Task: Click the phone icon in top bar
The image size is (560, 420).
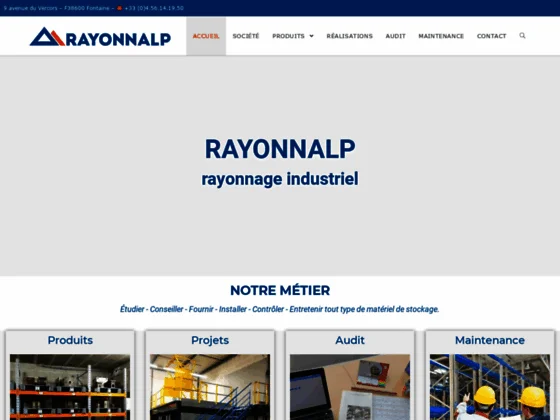Action: pos(119,8)
